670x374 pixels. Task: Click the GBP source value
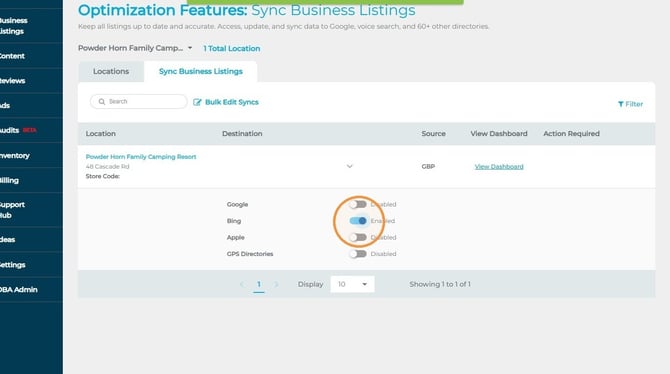pos(428,167)
